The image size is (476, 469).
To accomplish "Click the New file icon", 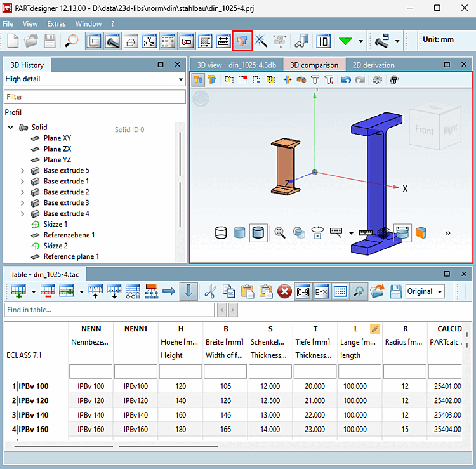I will (13, 41).
